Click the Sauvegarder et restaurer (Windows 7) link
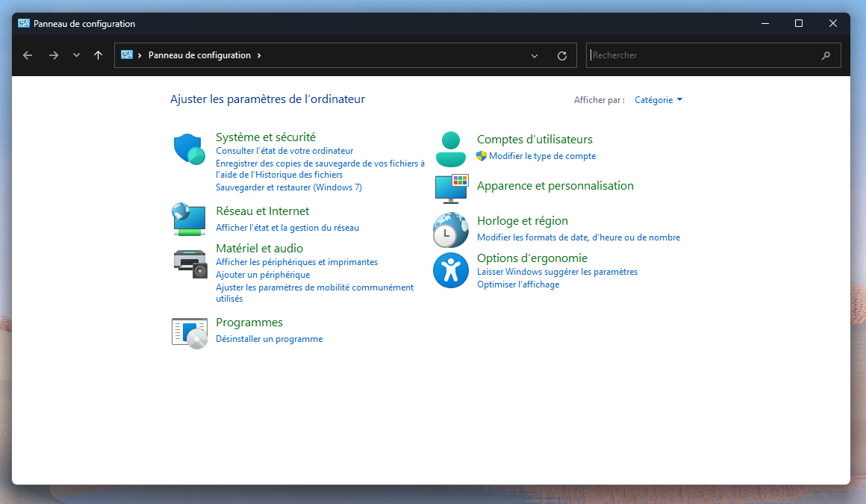 coord(288,187)
